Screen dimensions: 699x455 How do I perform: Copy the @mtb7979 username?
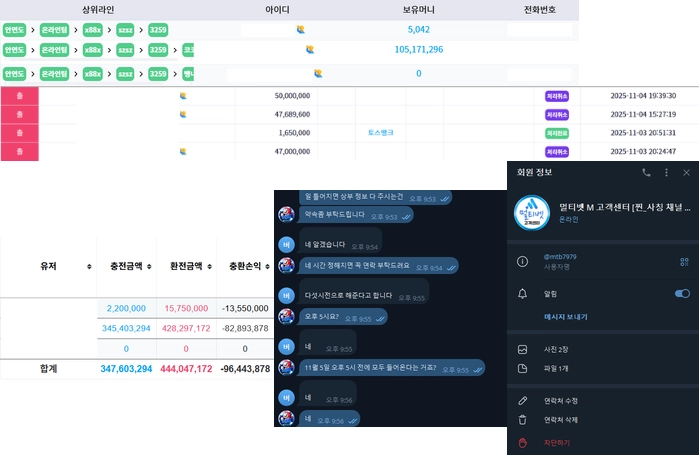(x=560, y=257)
